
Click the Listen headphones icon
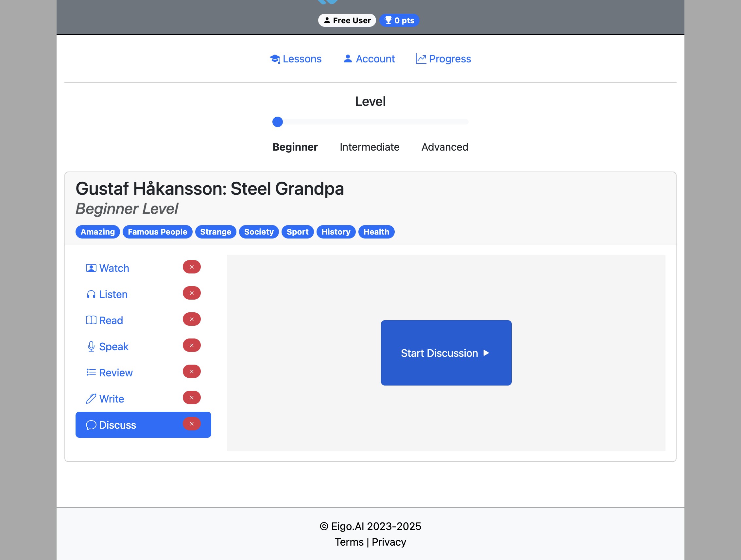[x=91, y=294]
